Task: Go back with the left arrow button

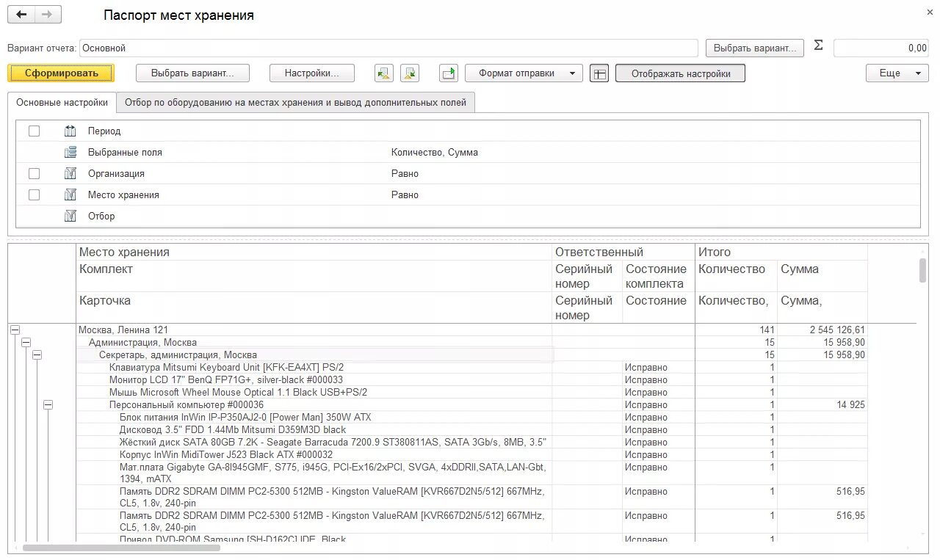Action: coord(21,15)
